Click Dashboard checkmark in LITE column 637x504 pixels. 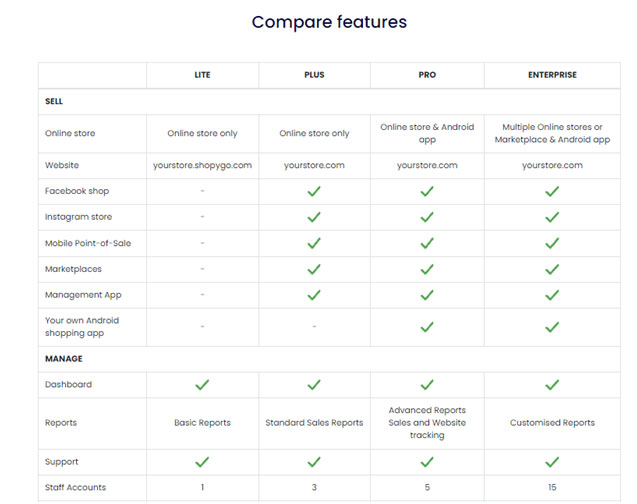click(x=202, y=385)
